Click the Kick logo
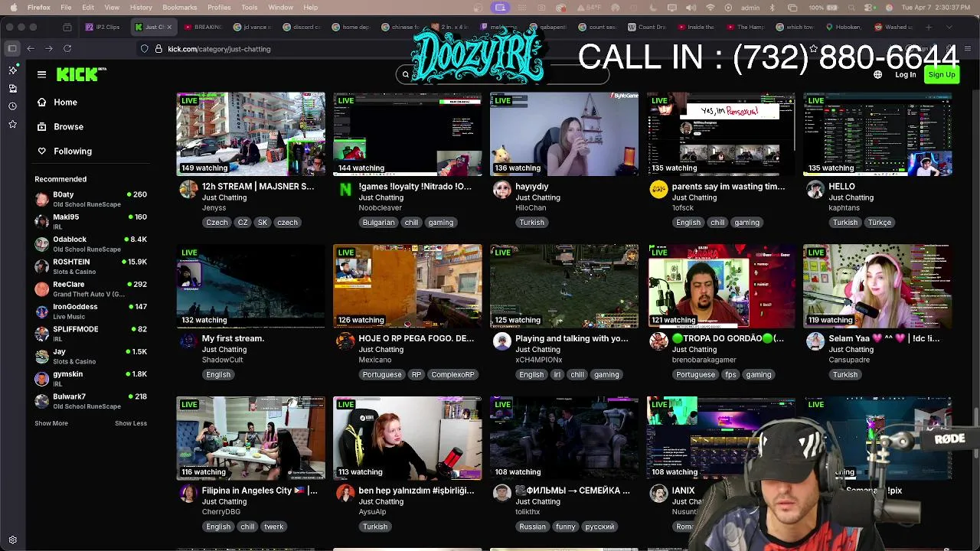 tap(81, 74)
